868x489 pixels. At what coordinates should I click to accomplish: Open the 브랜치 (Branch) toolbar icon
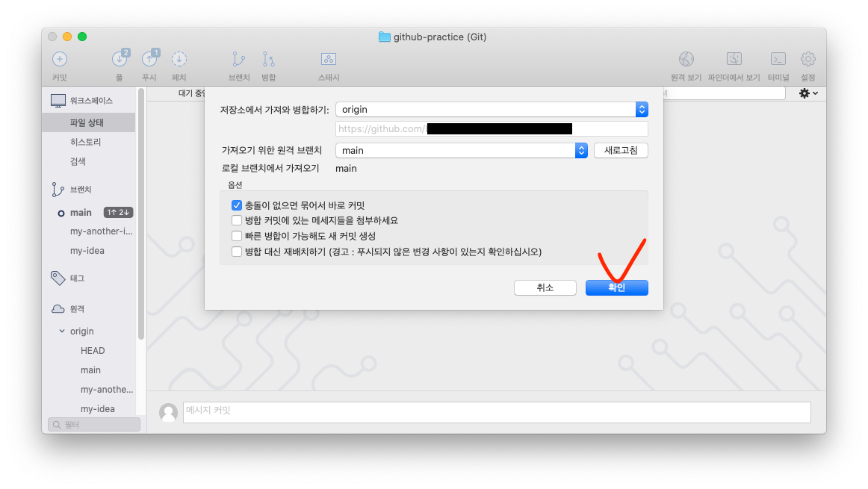(238, 59)
